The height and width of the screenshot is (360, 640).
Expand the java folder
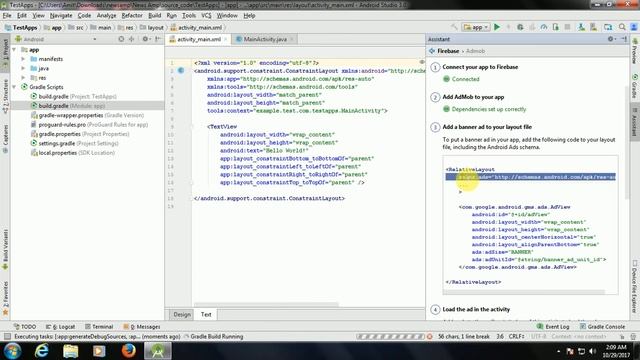pos(23,68)
